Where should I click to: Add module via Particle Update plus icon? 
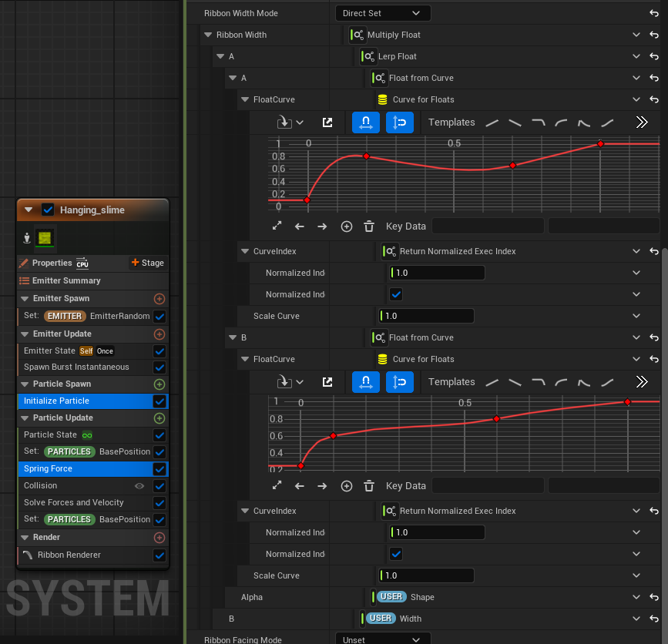[x=159, y=418]
